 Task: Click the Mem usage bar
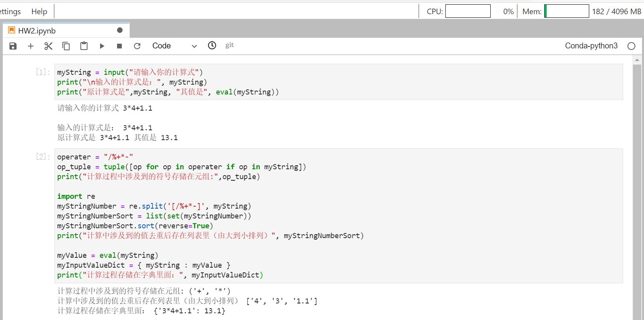567,11
